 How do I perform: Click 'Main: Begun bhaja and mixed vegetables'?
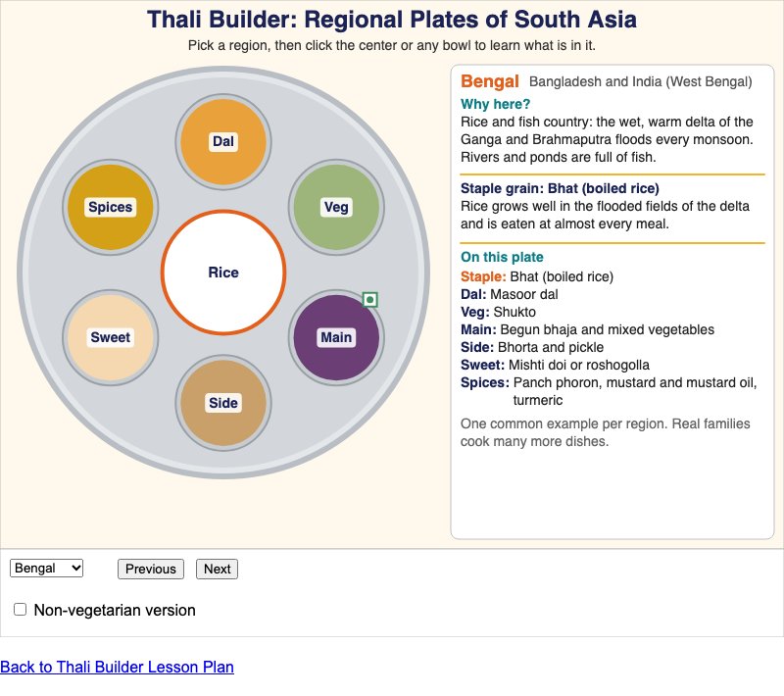pos(587,329)
